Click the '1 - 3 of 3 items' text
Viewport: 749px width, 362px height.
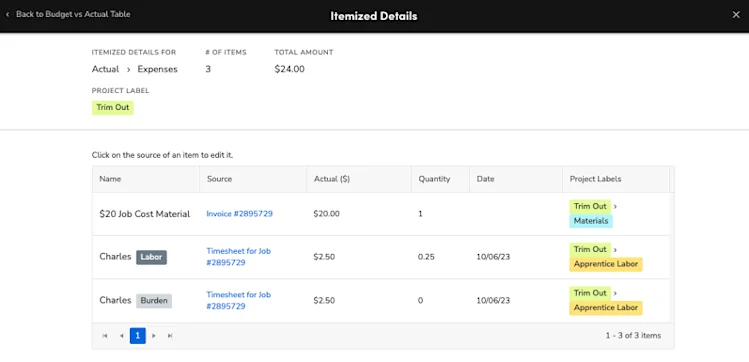point(633,336)
